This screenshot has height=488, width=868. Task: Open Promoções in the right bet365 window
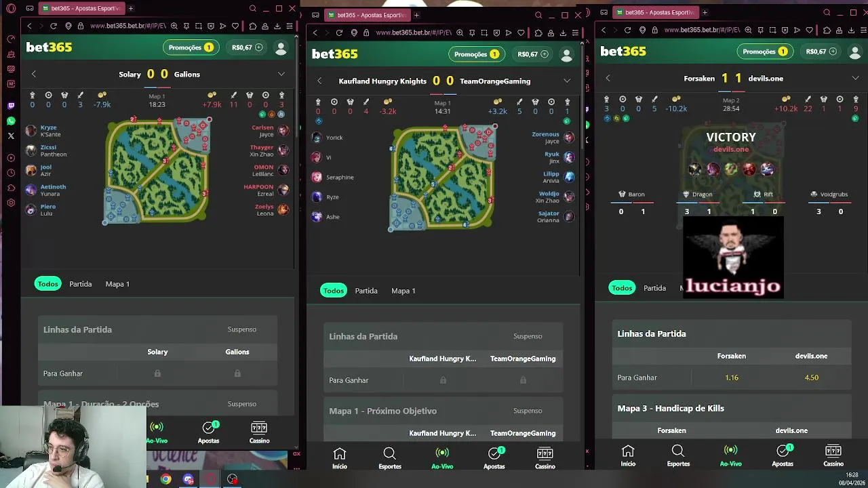[765, 52]
